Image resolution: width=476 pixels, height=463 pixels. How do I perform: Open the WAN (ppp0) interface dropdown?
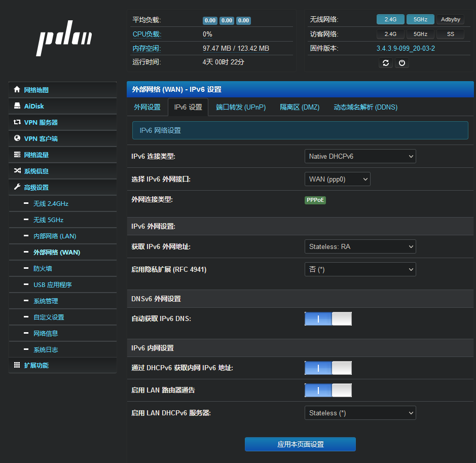coord(338,179)
